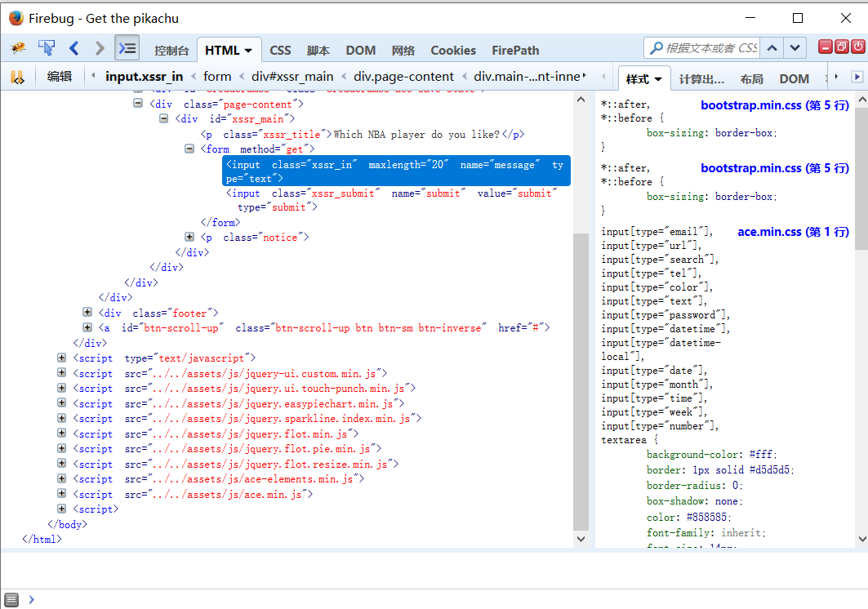
Task: Expand the script type text/javascript node
Action: click(x=62, y=358)
